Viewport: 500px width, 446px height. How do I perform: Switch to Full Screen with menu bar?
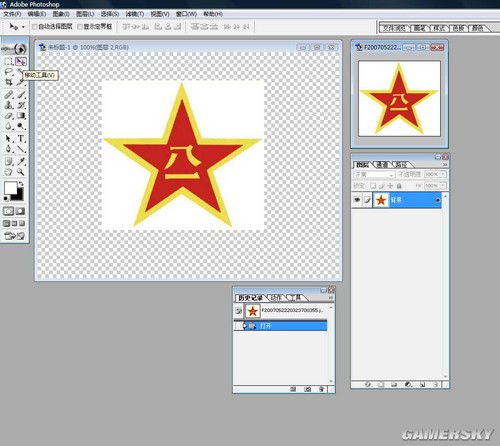(14, 223)
